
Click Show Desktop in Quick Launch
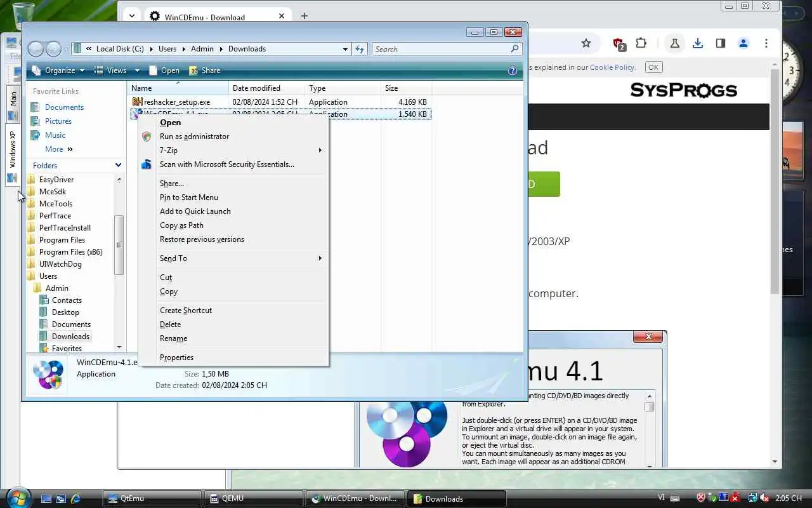46,498
